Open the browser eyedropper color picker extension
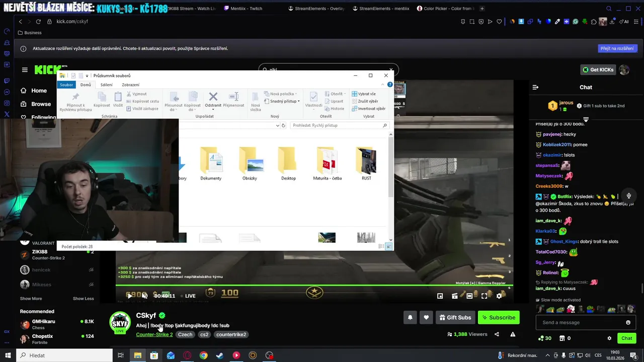Screen dimensions: 644x362 (557, 22)
